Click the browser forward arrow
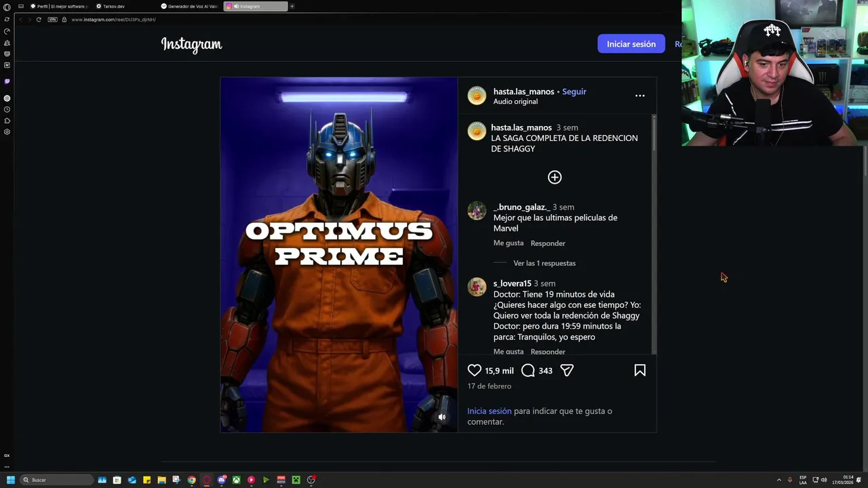868x488 pixels. (x=29, y=20)
